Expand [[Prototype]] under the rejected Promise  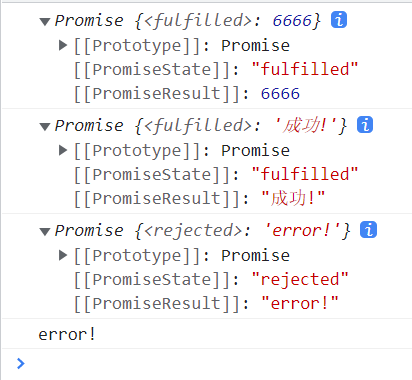point(63,255)
